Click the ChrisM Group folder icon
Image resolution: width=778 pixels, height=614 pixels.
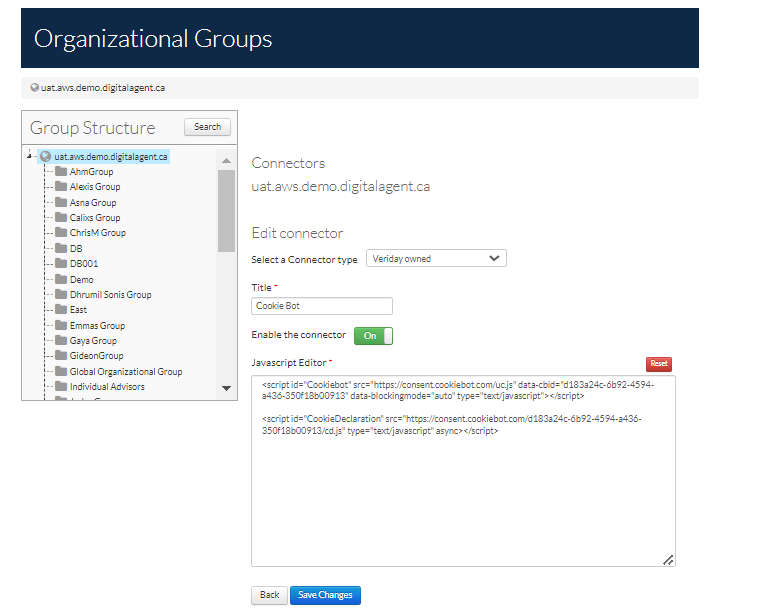pyautogui.click(x=61, y=232)
